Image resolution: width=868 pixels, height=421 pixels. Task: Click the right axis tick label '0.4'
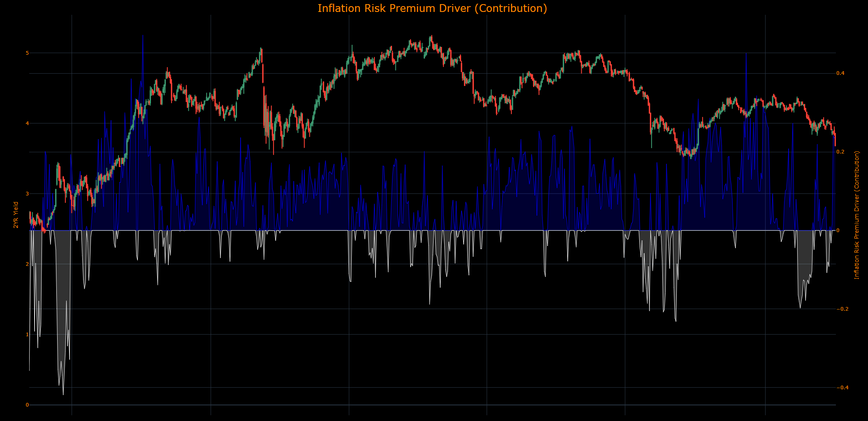840,73
